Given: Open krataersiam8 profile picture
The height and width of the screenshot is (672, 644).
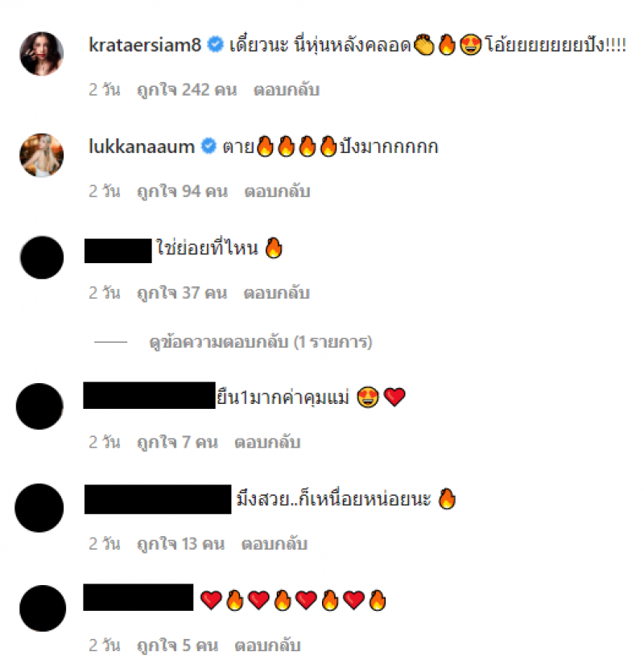Looking at the screenshot, I should coord(42,54).
